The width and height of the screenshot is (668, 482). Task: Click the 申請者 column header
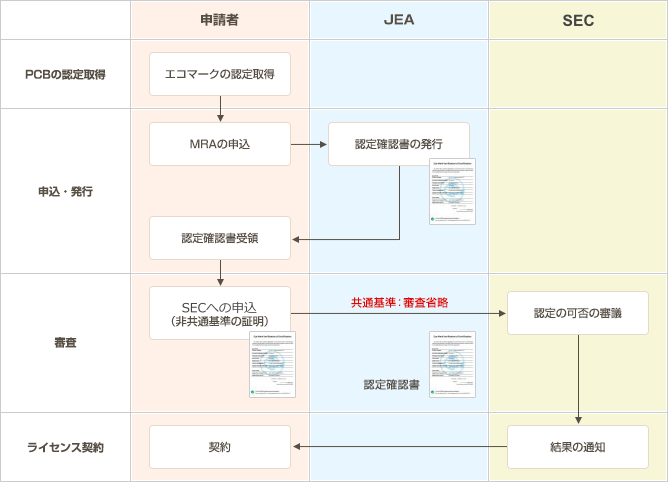coord(220,20)
